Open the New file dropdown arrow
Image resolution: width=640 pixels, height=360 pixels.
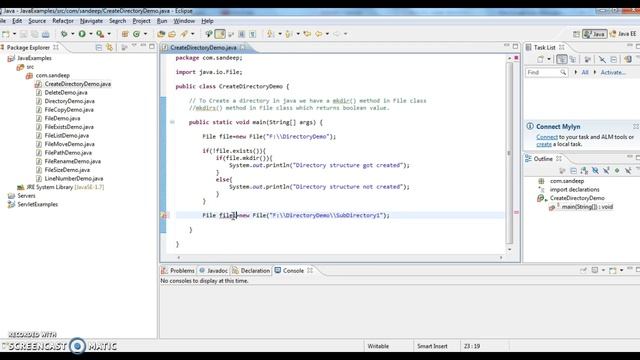(x=14, y=34)
